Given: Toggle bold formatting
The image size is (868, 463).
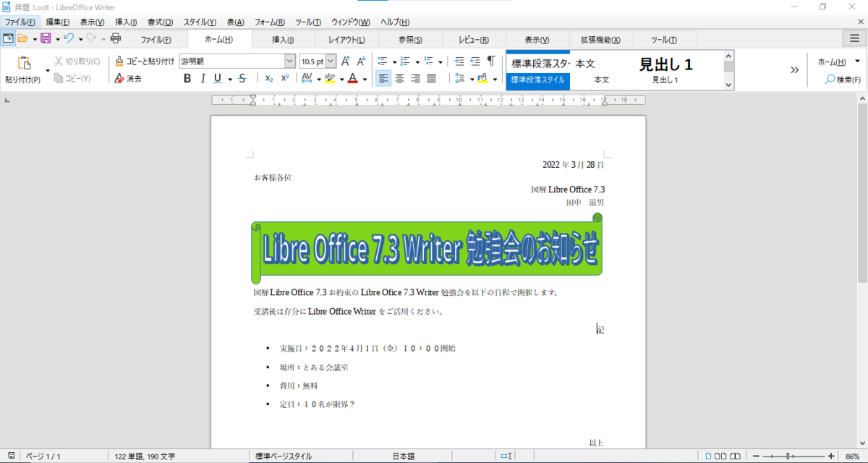Looking at the screenshot, I should click(x=187, y=78).
